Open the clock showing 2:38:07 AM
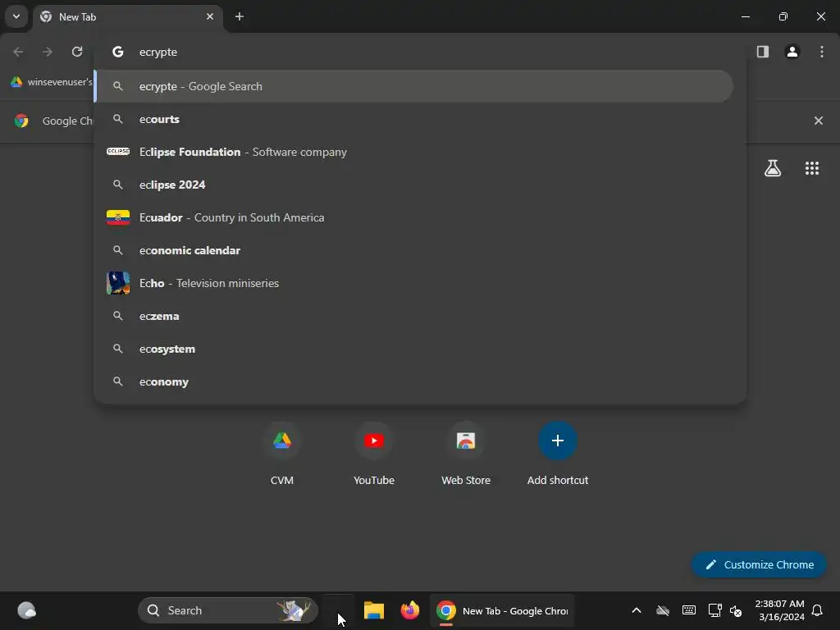The height and width of the screenshot is (630, 840). coord(779,610)
